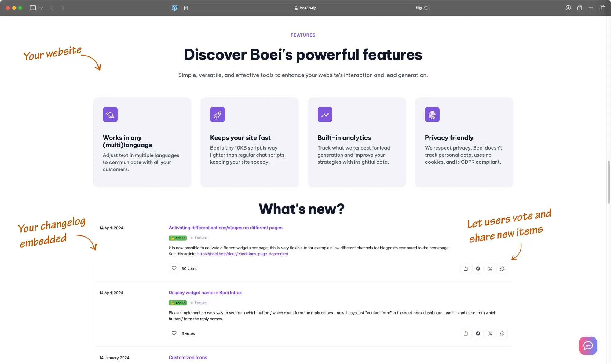Image resolution: width=611 pixels, height=364 pixels.
Task: Share the Boei Inbox entry on Facebook
Action: [x=478, y=333]
